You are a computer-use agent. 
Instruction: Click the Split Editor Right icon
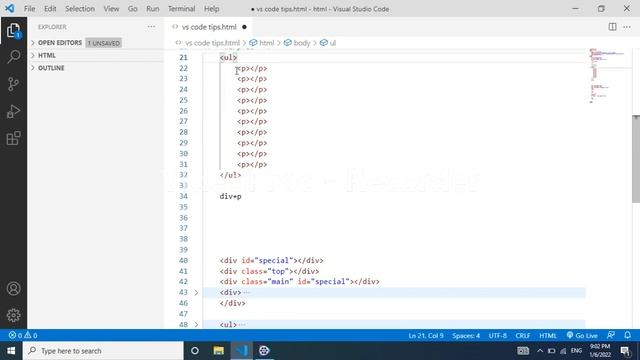[x=612, y=27]
